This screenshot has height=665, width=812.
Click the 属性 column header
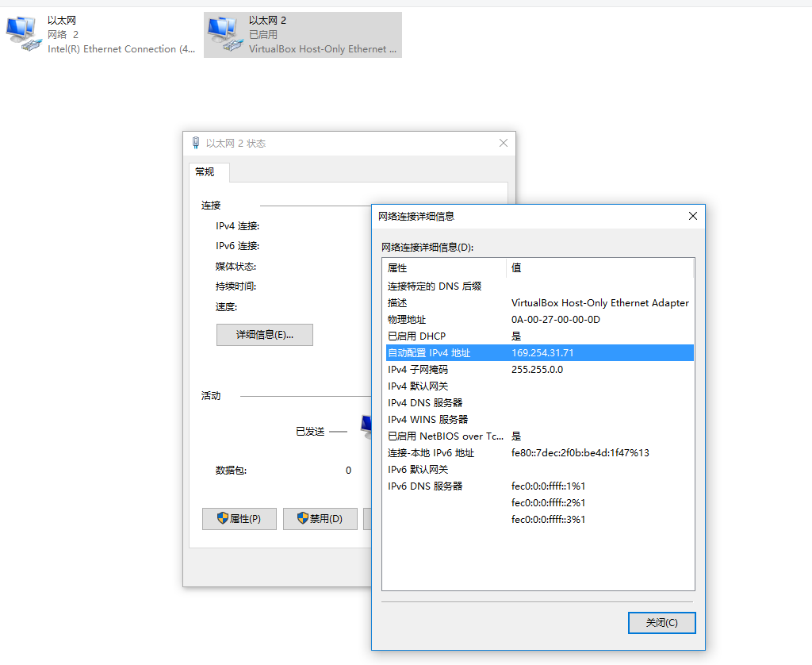click(444, 268)
